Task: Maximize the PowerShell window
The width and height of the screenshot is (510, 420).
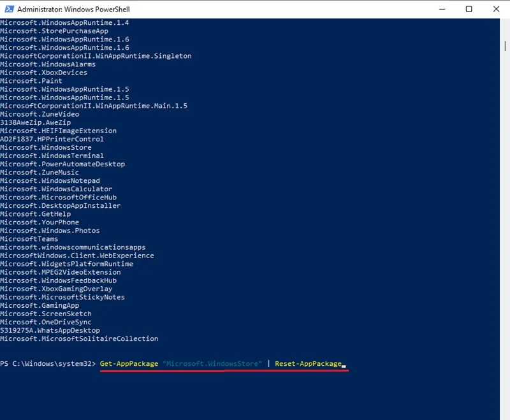Action: click(469, 9)
